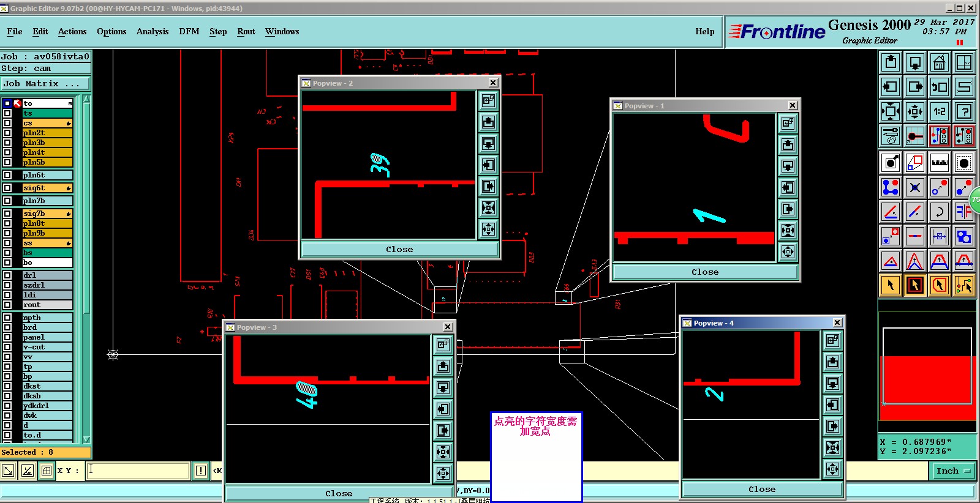Image resolution: width=980 pixels, height=503 pixels.
Task: Toggle checkbox for layer cs
Action: pyautogui.click(x=7, y=123)
